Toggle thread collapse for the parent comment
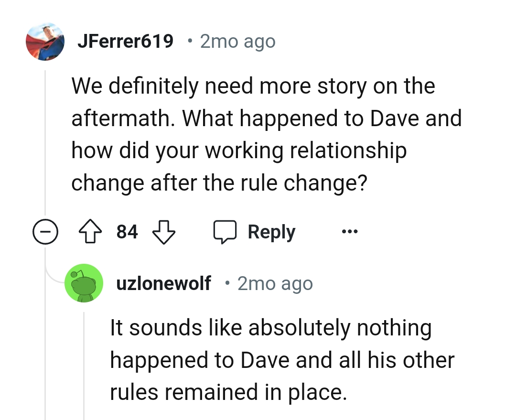This screenshot has height=420, width=516. tap(45, 231)
